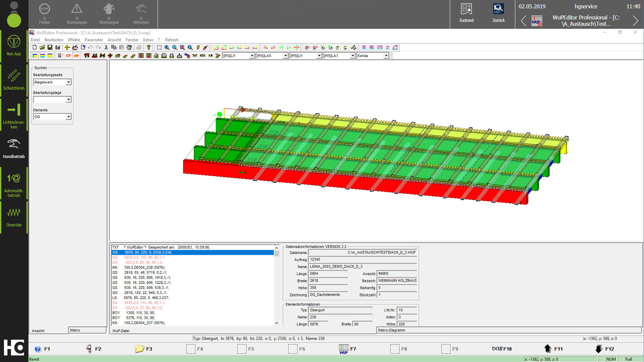Click the F11 up arrow button
The image size is (644, 362).
553,349
